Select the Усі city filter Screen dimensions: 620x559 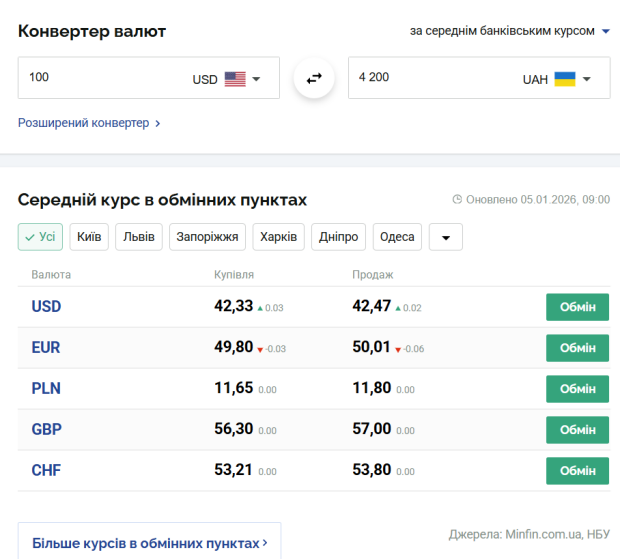(x=40, y=237)
